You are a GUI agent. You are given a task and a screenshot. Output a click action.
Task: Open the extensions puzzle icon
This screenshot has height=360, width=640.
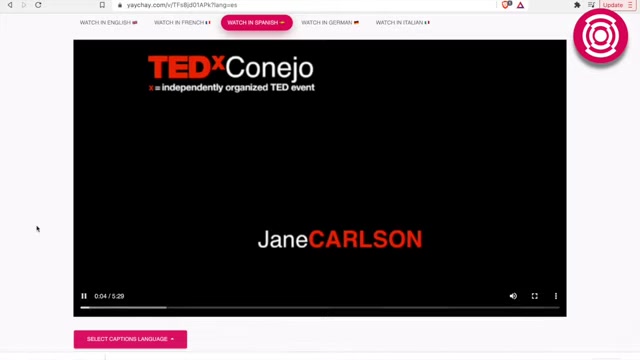click(x=577, y=5)
